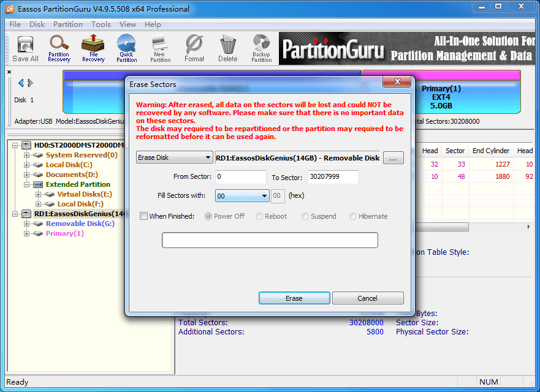Launch the File Recovery tool
This screenshot has height=392, width=540.
tap(93, 49)
